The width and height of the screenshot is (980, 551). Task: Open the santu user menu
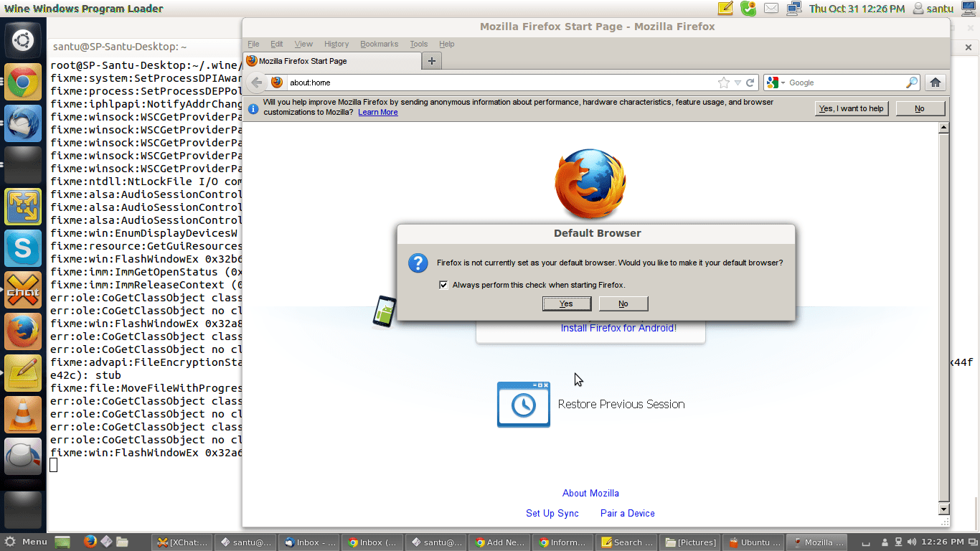[933, 9]
